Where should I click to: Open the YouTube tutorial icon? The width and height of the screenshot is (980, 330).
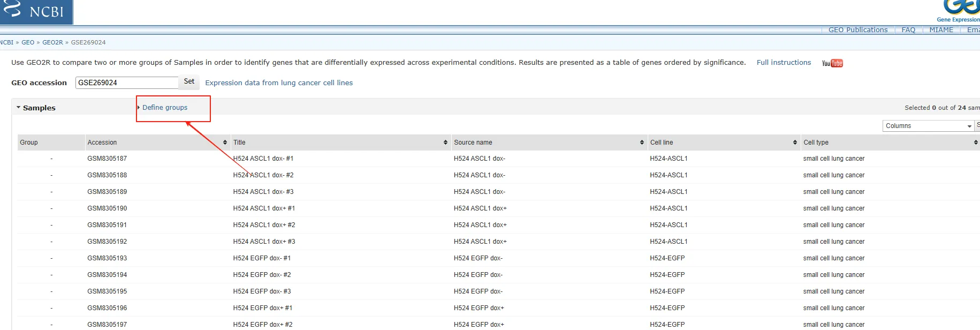[832, 63]
